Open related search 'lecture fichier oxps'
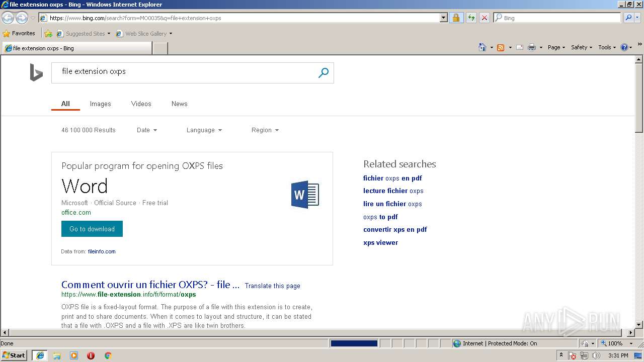 (x=393, y=191)
